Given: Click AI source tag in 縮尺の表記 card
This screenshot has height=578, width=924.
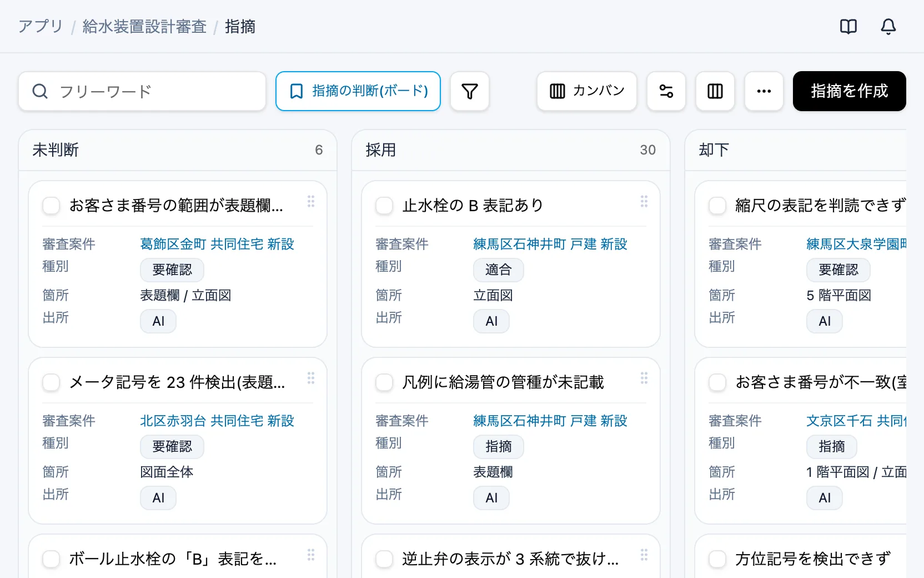Looking at the screenshot, I should pos(825,321).
